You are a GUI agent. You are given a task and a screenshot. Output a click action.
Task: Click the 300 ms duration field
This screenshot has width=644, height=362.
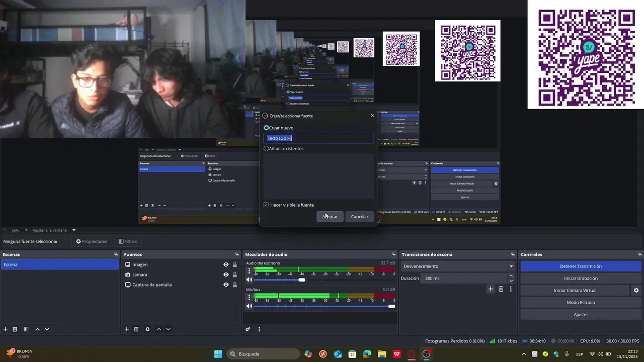pyautogui.click(x=465, y=279)
